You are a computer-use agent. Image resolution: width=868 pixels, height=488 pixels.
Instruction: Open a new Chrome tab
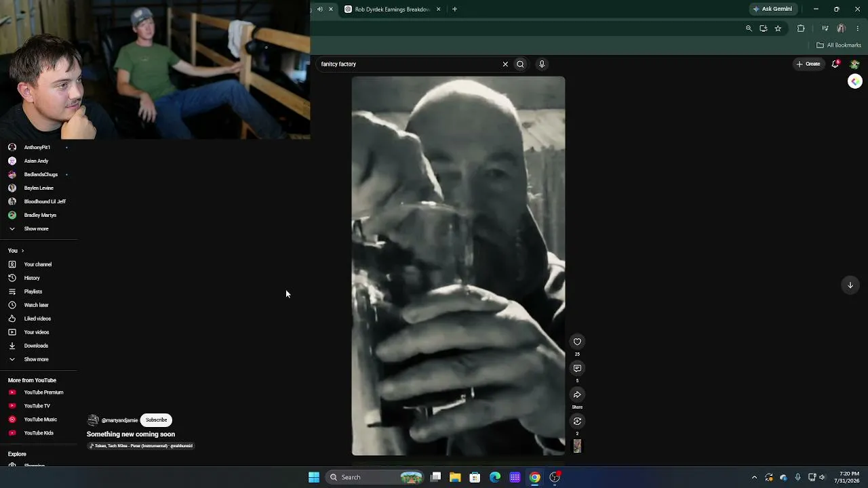pyautogui.click(x=454, y=9)
